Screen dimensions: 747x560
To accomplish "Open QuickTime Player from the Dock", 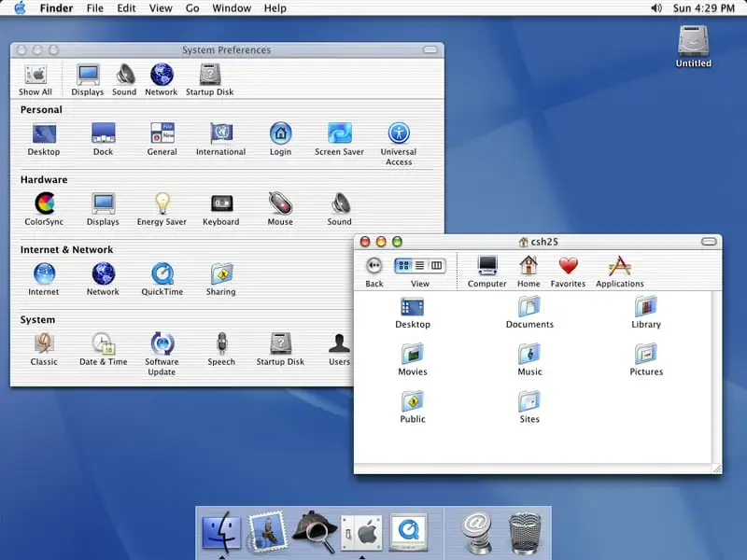I will (x=408, y=532).
